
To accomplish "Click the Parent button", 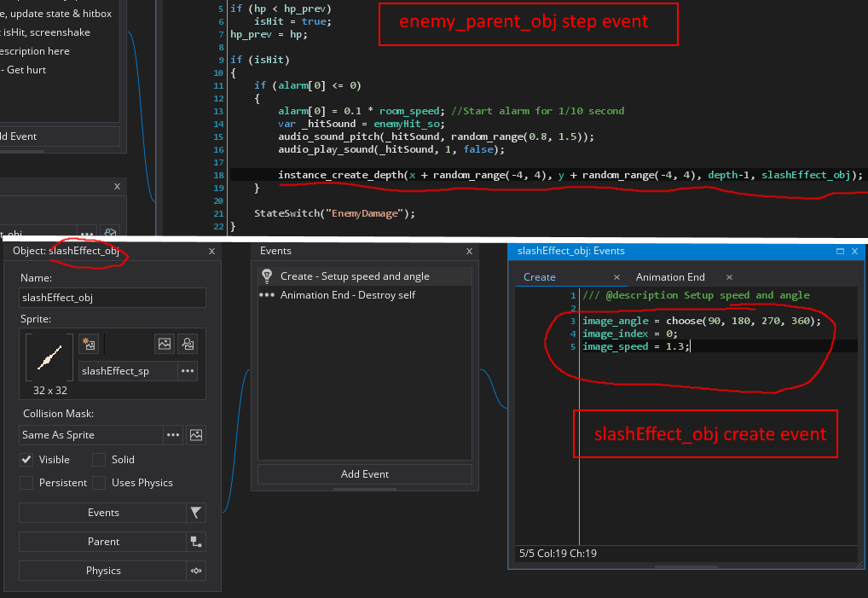I will [103, 542].
